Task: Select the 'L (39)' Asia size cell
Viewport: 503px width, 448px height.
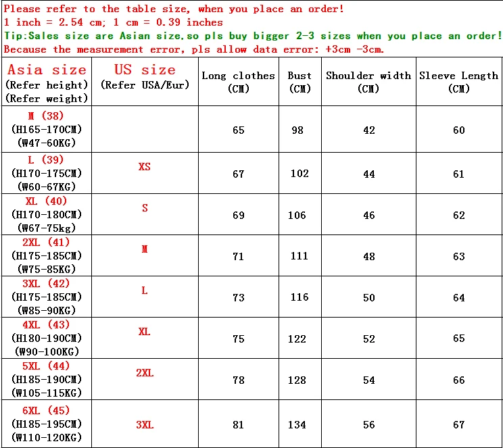Action: point(47,173)
